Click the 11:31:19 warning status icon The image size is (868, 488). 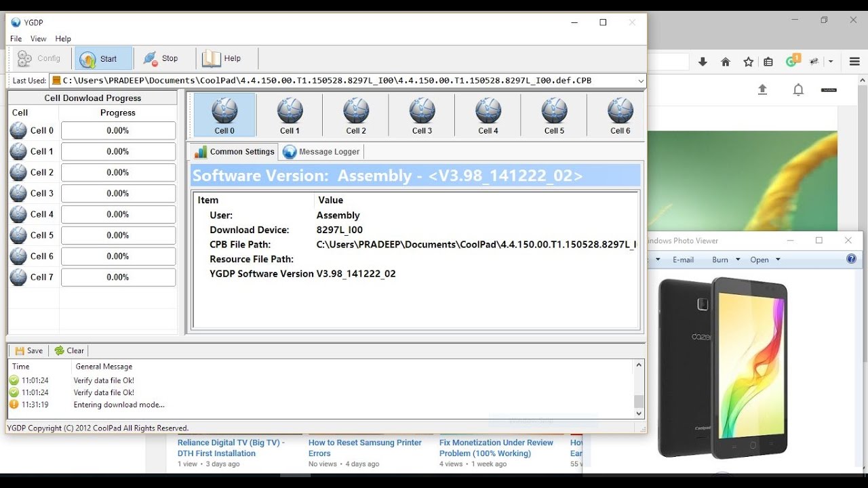click(x=14, y=405)
